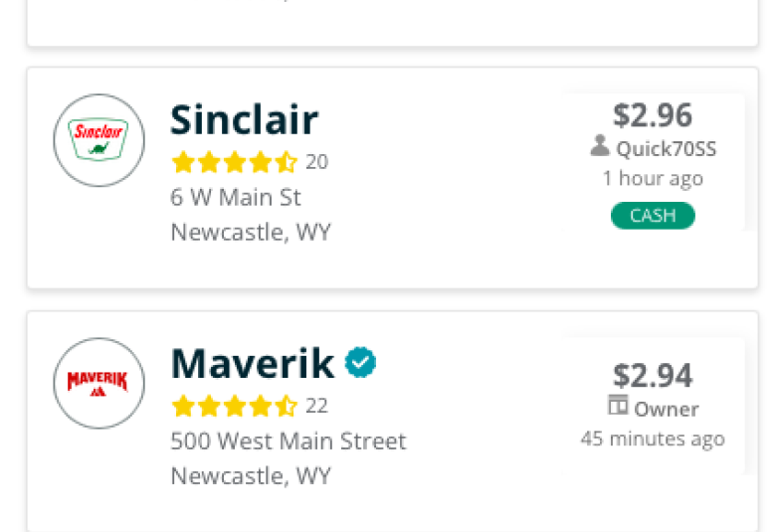The height and width of the screenshot is (532, 776).
Task: Click Maverik's star rating
Action: tap(235, 406)
